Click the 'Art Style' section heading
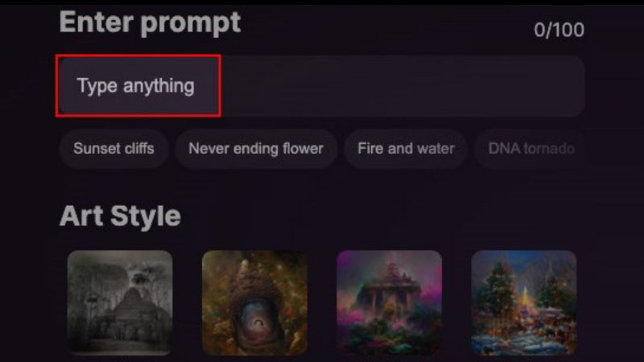Image resolution: width=644 pixels, height=362 pixels. tap(120, 216)
